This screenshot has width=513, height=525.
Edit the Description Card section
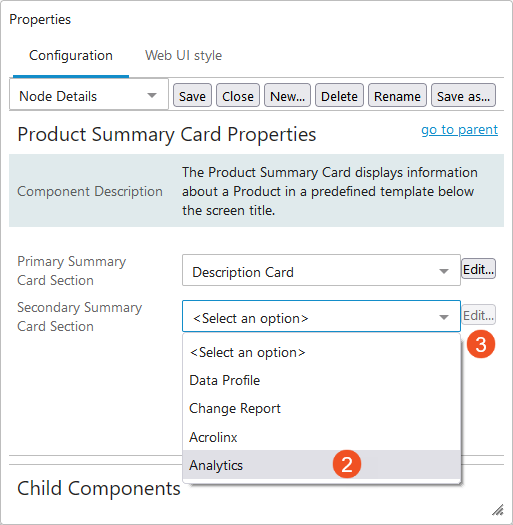pyautogui.click(x=479, y=269)
